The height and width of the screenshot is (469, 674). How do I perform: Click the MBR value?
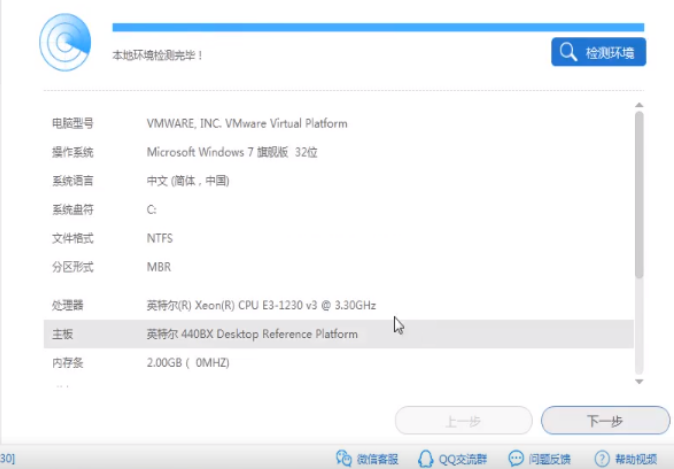click(x=159, y=267)
